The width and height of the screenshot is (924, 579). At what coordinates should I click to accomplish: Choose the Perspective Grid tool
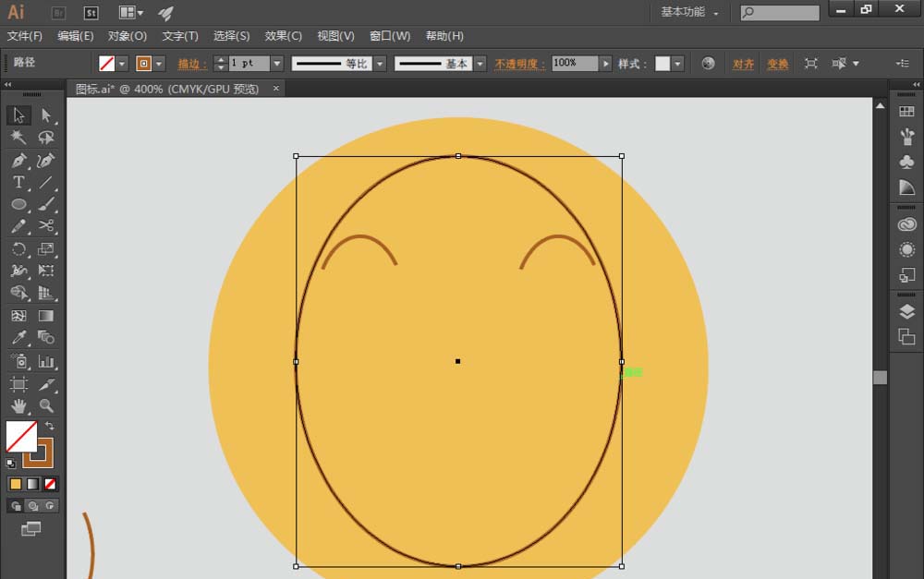click(x=46, y=293)
